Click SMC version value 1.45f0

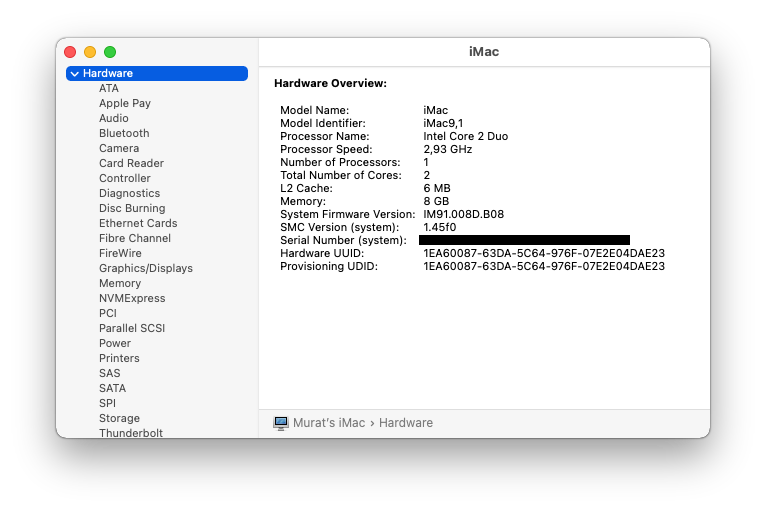point(439,228)
